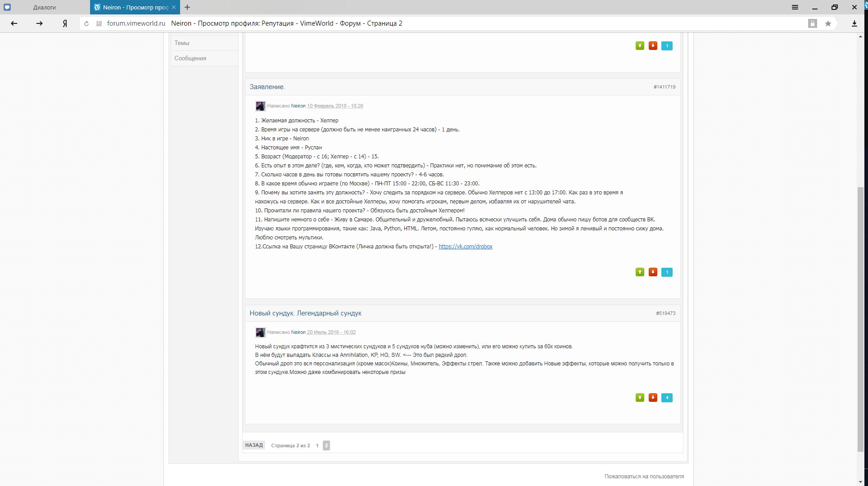Upvote the Заявление post with green arrow
Image resolution: width=868 pixels, height=486 pixels.
pyautogui.click(x=640, y=272)
